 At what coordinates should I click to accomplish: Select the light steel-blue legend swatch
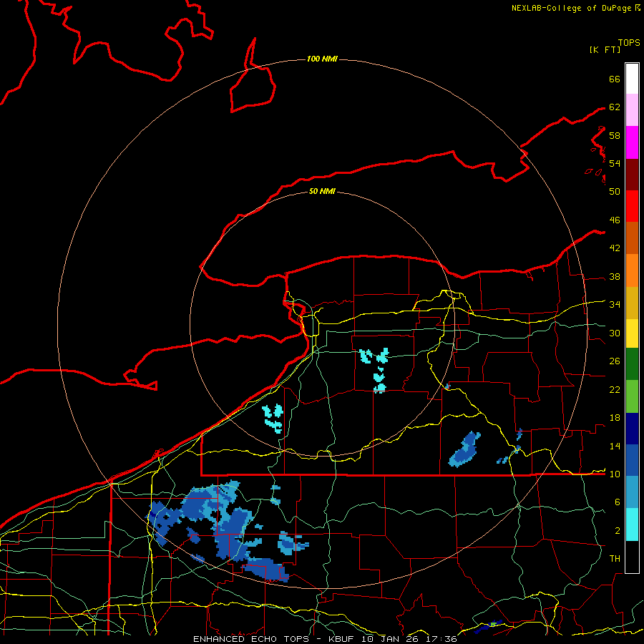point(632,492)
